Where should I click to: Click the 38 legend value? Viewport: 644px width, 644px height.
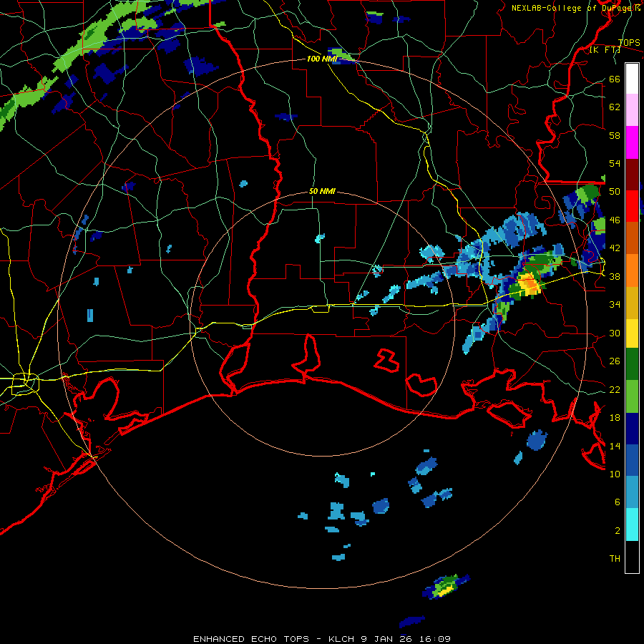pos(615,276)
